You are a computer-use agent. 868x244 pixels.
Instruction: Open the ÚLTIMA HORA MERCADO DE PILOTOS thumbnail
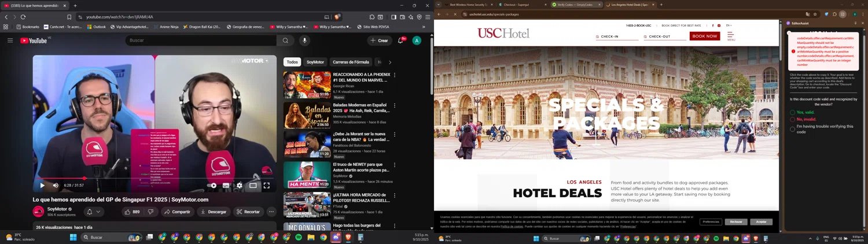(307, 204)
